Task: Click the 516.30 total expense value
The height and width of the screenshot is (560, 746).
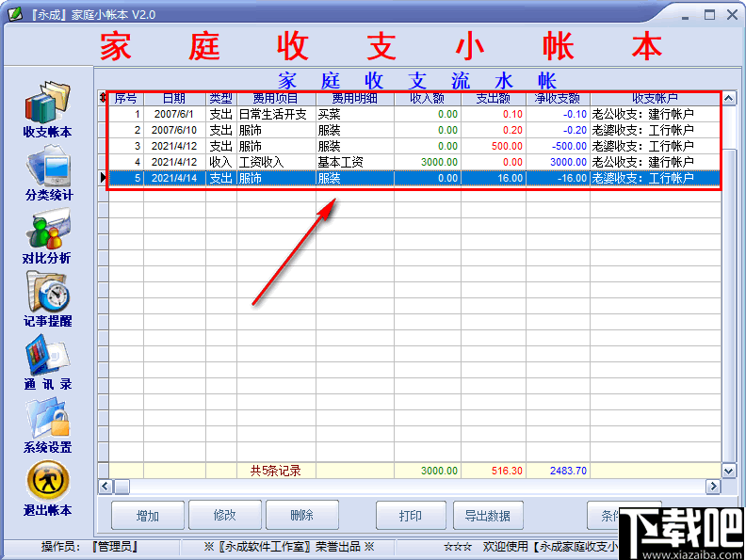Action: 507,471
